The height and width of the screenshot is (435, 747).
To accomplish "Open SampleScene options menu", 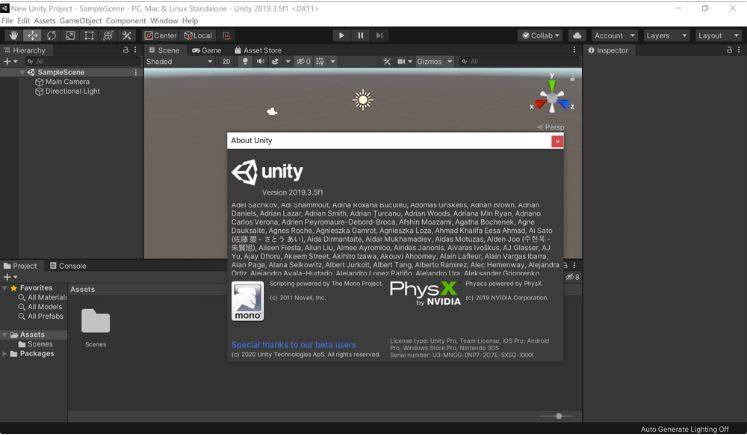I will click(x=136, y=72).
